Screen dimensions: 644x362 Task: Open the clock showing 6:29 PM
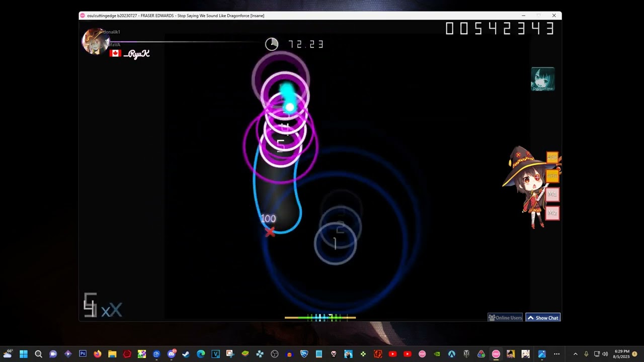(621, 354)
